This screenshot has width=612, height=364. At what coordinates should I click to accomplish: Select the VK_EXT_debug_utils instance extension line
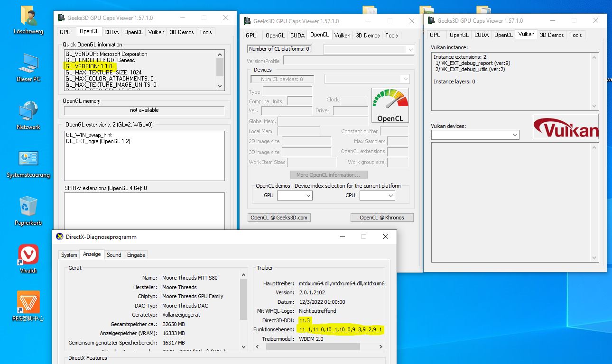click(x=470, y=69)
